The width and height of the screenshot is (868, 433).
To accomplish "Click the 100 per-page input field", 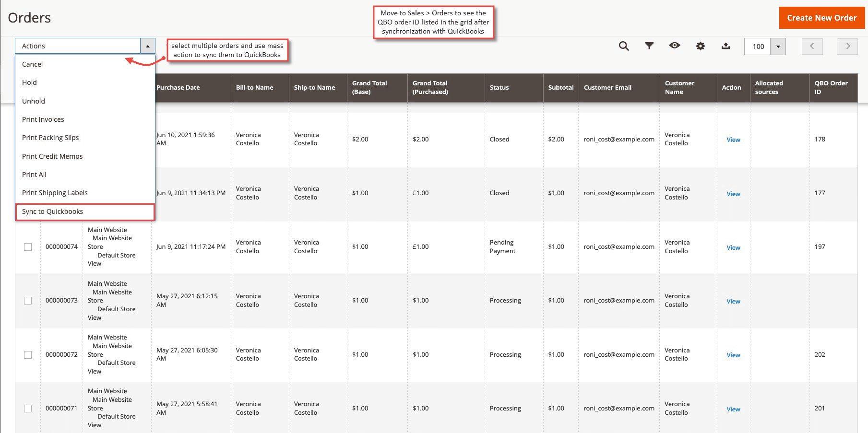I will click(x=758, y=47).
